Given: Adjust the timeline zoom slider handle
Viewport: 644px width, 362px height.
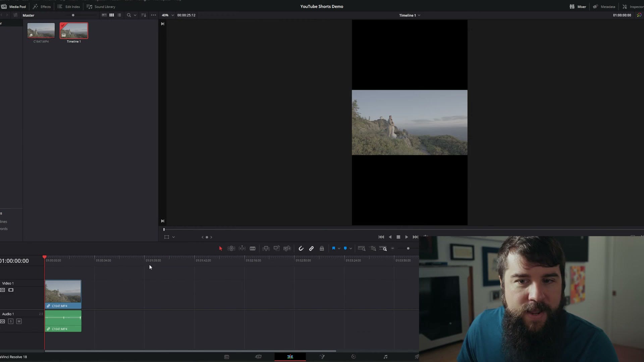Looking at the screenshot, I should click(408, 248).
